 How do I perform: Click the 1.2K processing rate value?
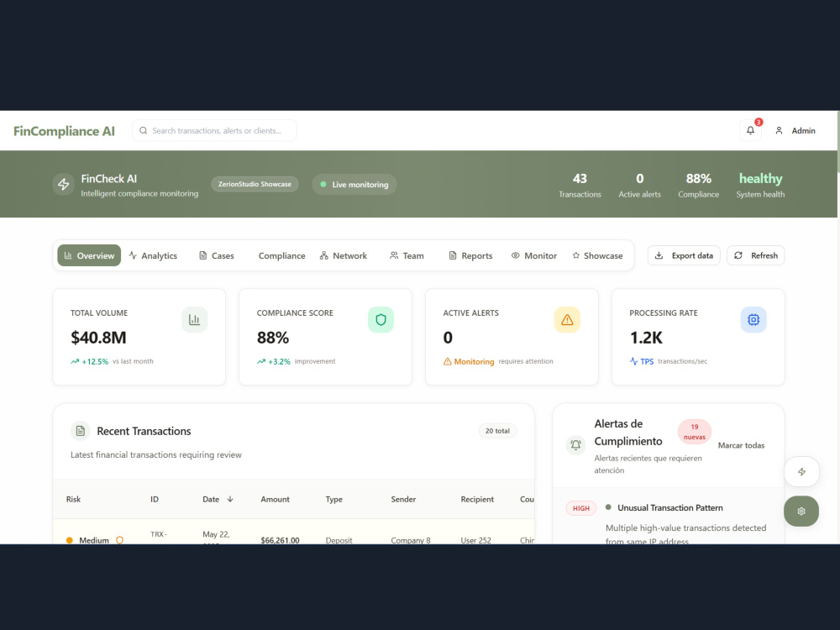click(x=646, y=338)
